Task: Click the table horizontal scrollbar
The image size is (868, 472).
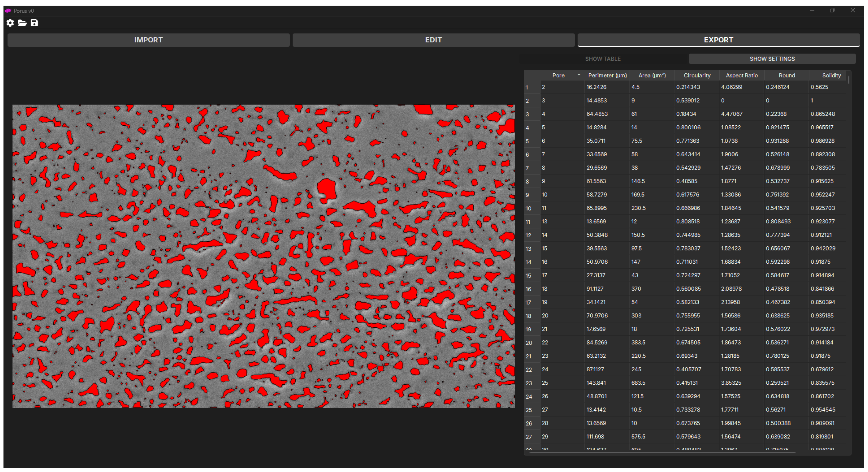Action: point(662,453)
